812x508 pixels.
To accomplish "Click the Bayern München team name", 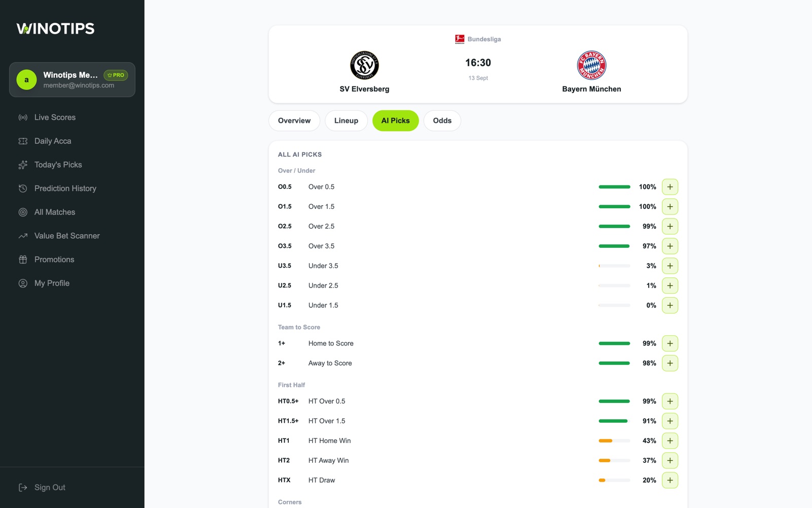I will tap(592, 89).
